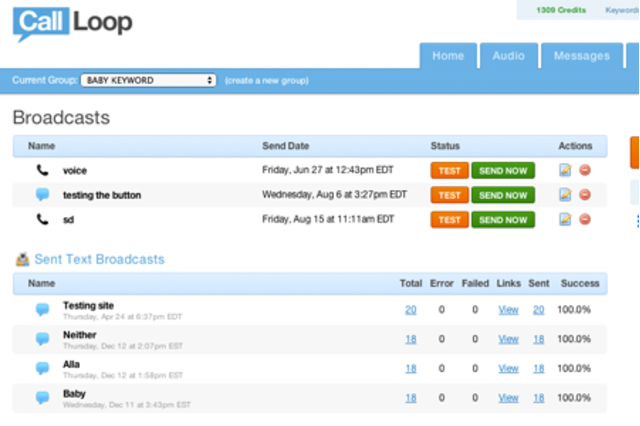Click the CallLoop logo
Screen dimensions: 640x426
pos(73,24)
